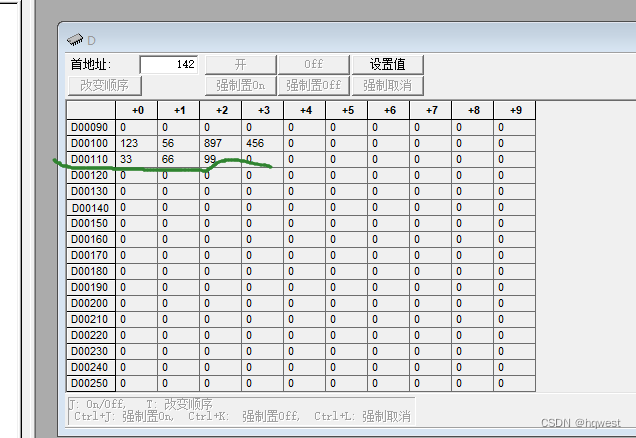
Task: Select cell with value 66 in D00110
Action: [x=179, y=159]
